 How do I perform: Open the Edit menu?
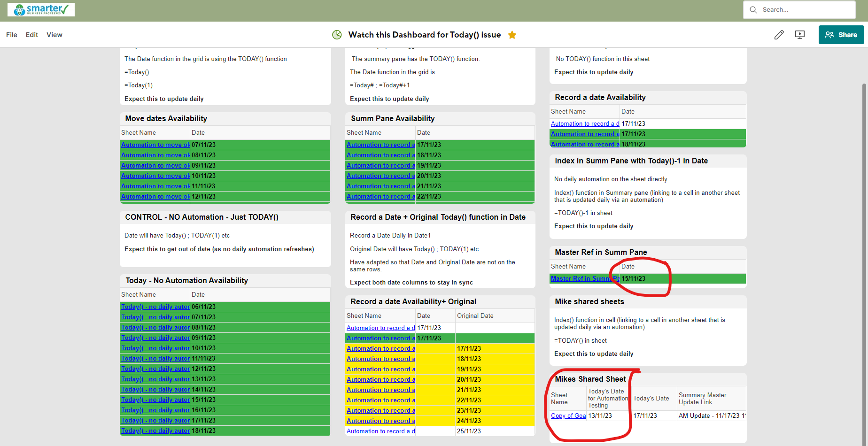[32, 35]
